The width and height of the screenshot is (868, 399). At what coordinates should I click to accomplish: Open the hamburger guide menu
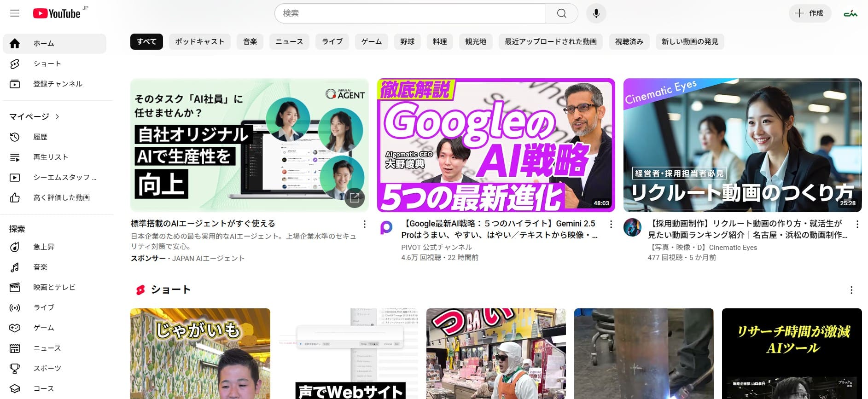tap(15, 13)
